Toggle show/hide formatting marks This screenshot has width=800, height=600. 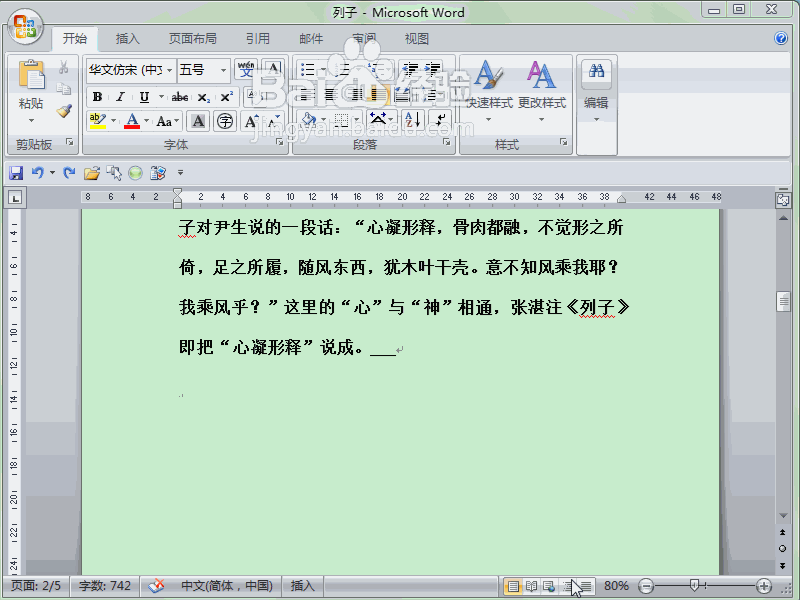click(x=438, y=120)
